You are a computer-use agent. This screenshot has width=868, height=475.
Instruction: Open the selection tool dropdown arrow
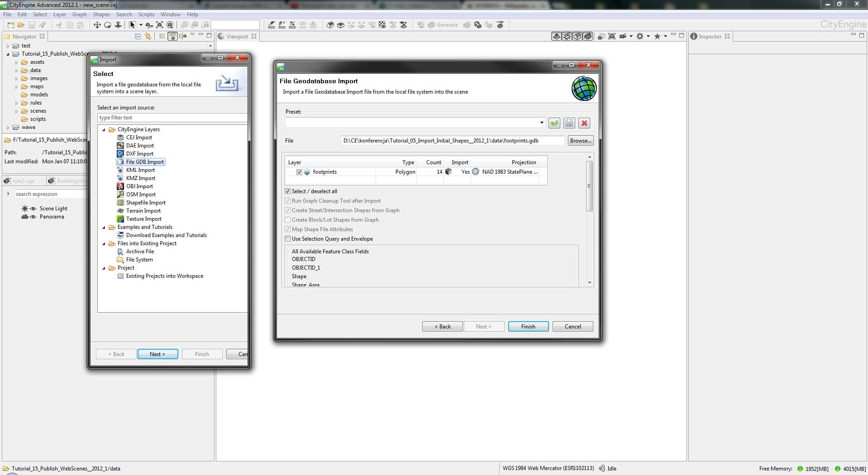pos(141,25)
